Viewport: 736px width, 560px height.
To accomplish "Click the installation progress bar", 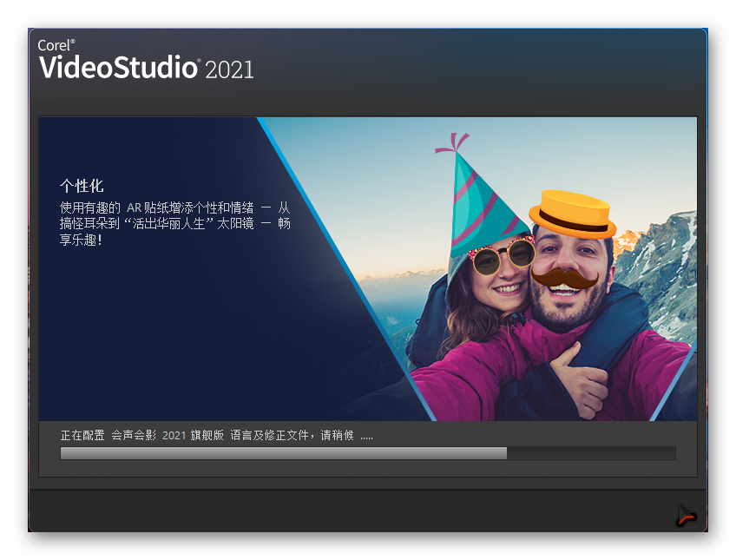I will click(368, 453).
